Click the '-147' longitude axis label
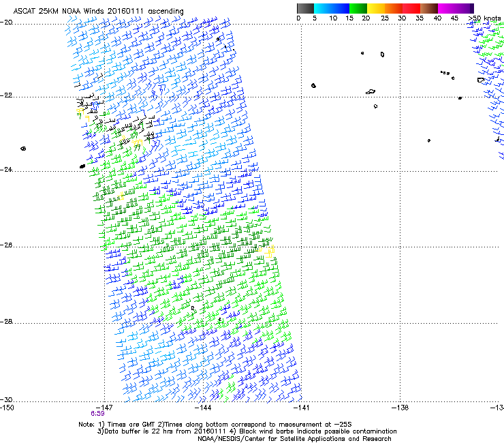504x443 pixels. click(104, 408)
